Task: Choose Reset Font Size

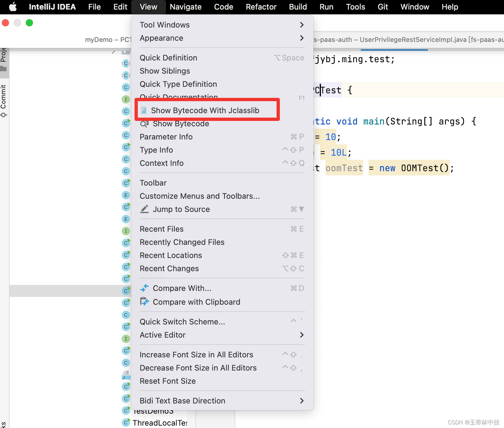Action: [x=222, y=381]
